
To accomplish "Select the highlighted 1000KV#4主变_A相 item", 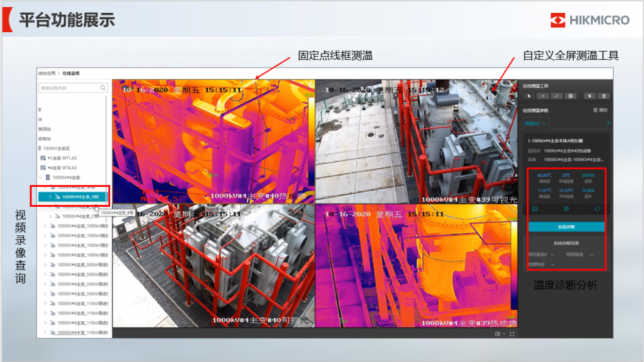I will [73, 197].
